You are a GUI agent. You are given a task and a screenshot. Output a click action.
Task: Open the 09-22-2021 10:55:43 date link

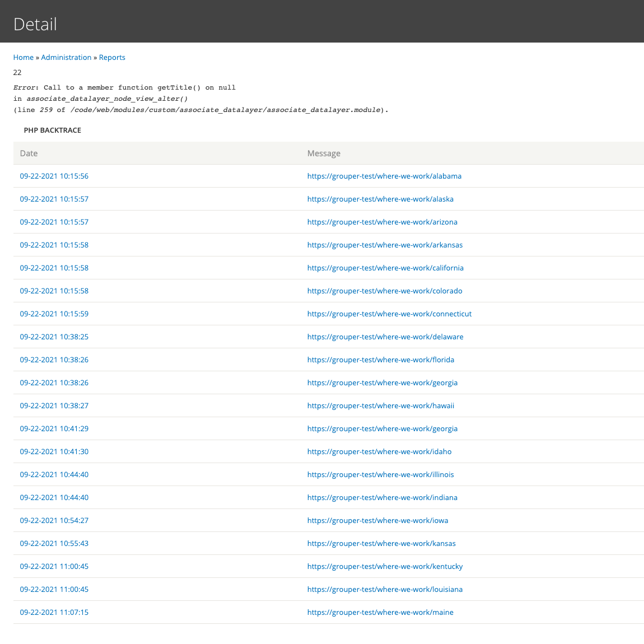point(54,544)
